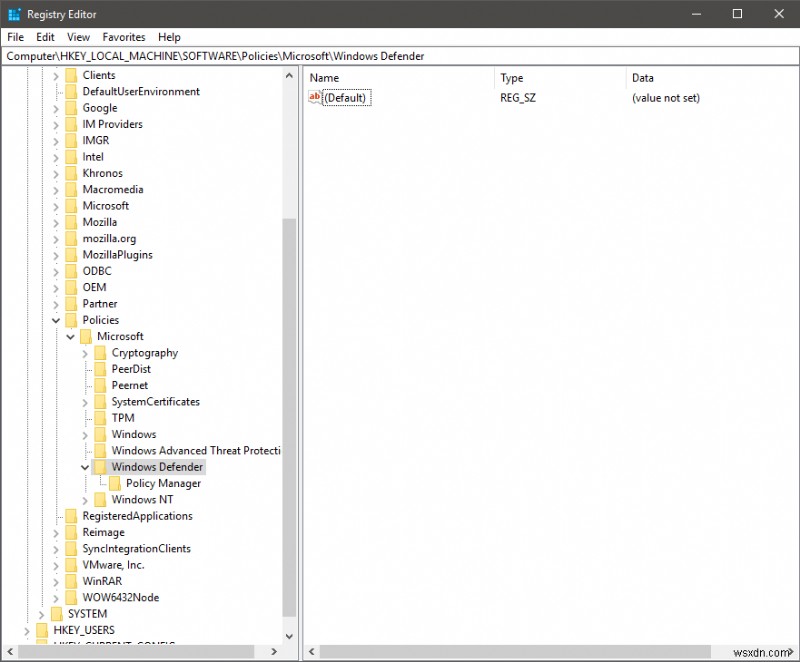
Task: Select the Google key folder icon
Action: 71,107
